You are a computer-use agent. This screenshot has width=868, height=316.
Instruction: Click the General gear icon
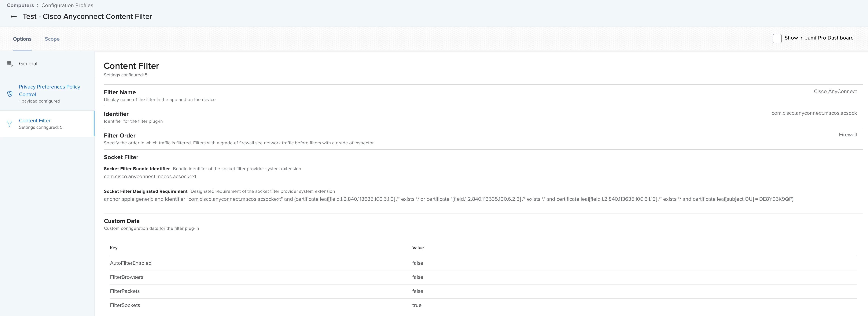[x=10, y=64]
